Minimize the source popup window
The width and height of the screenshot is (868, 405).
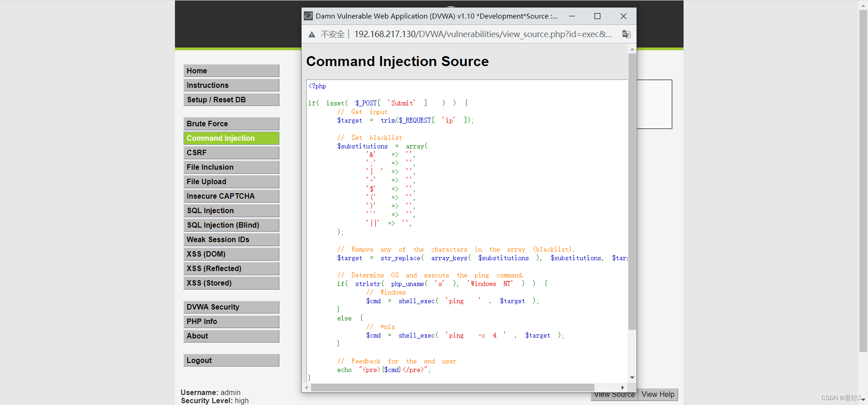coord(572,16)
